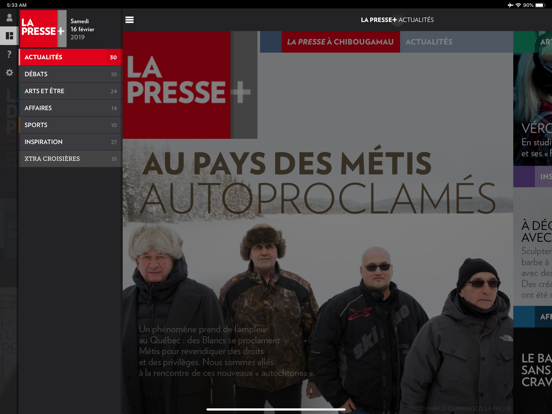Open the user profile icon

pos(9,18)
